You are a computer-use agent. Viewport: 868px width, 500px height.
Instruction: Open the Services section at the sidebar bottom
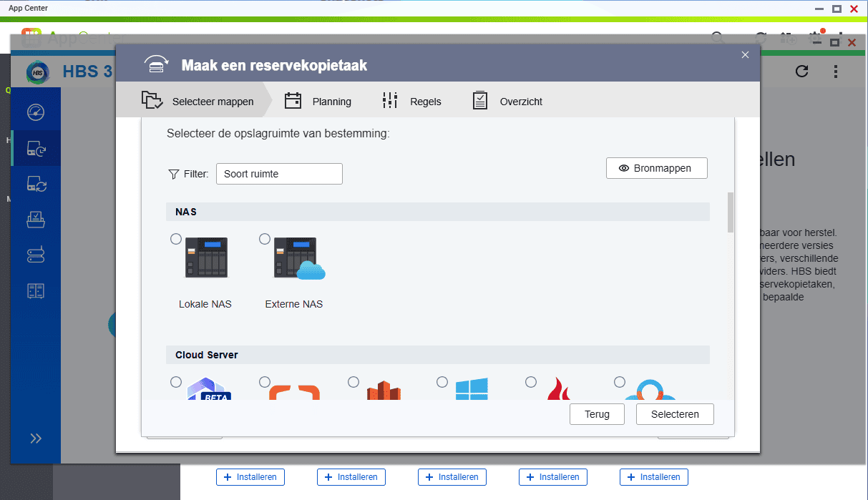pyautogui.click(x=37, y=290)
